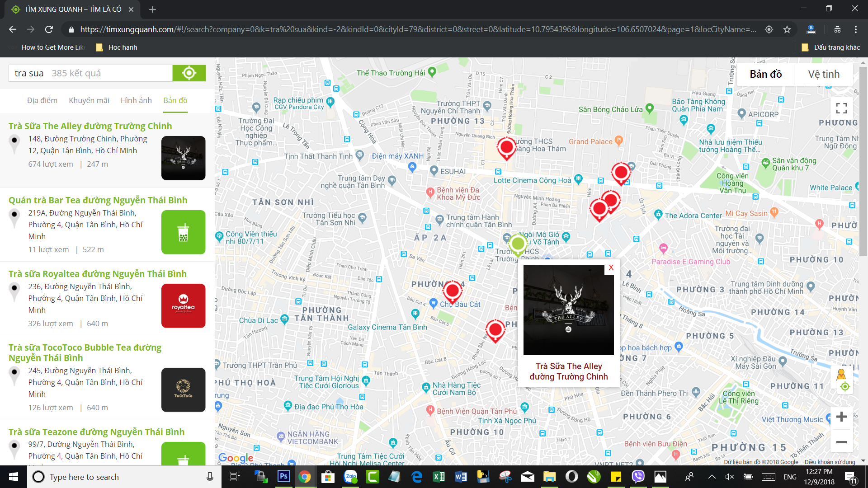Open Trà Sữa The Alley đường Trường Chinh result
Image resolution: width=868 pixels, height=488 pixels.
[x=90, y=126]
